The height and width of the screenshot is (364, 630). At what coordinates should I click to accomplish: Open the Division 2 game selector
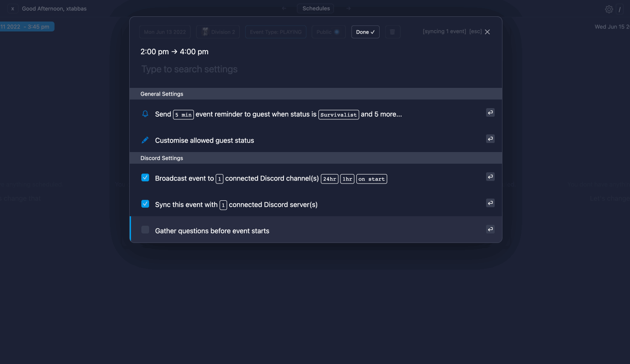(218, 32)
